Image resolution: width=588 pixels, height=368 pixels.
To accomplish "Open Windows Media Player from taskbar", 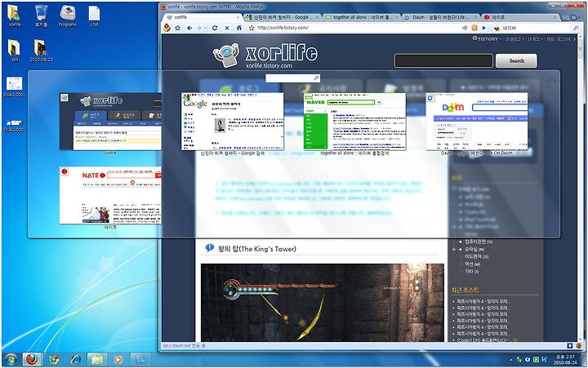I will (x=118, y=360).
